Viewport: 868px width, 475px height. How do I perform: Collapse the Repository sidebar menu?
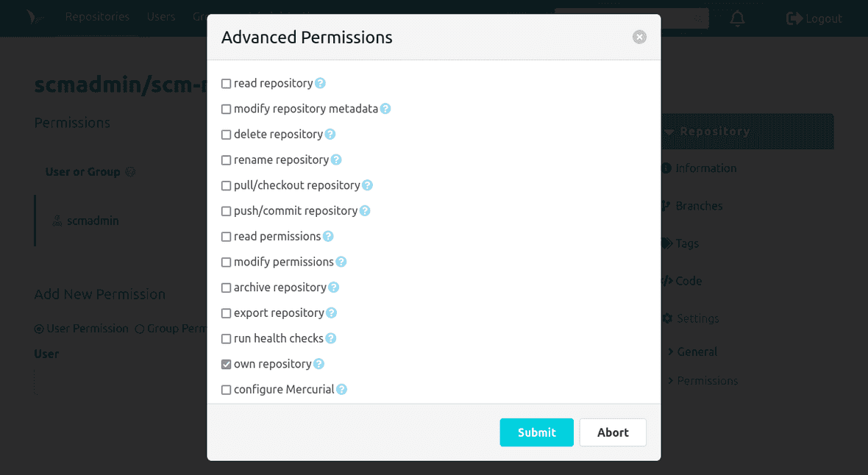[709, 131]
